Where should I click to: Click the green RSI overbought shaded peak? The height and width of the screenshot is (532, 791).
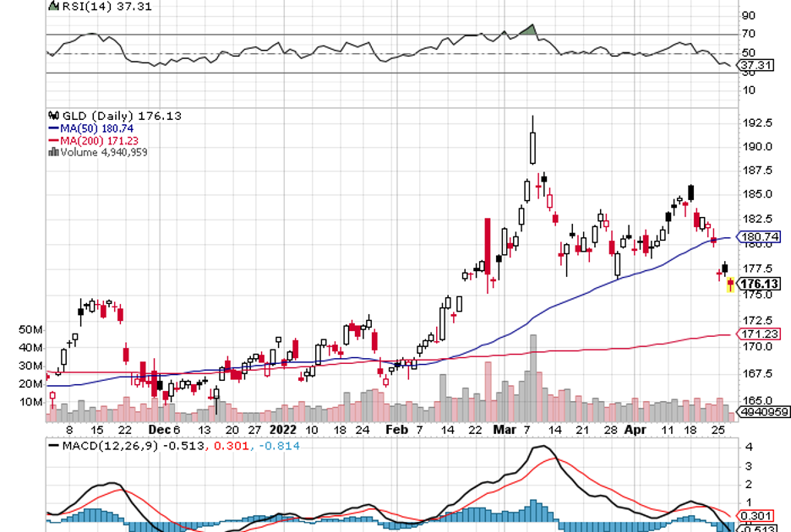coord(529,30)
